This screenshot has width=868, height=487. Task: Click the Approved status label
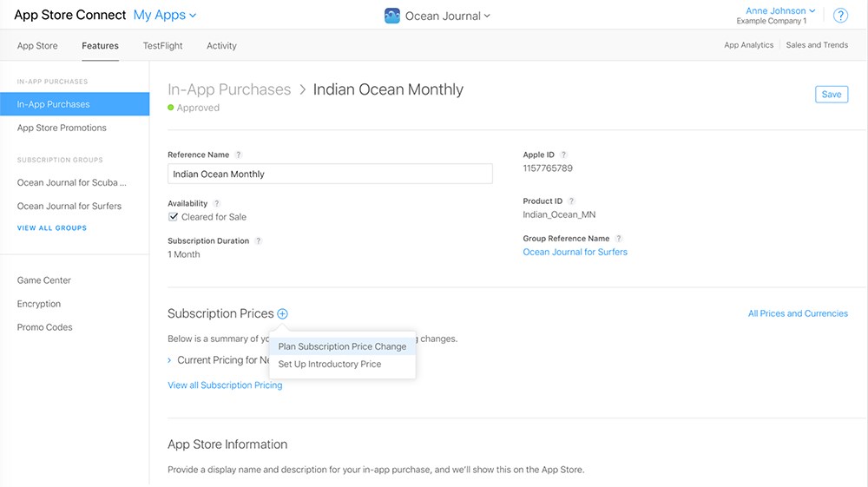click(x=198, y=108)
